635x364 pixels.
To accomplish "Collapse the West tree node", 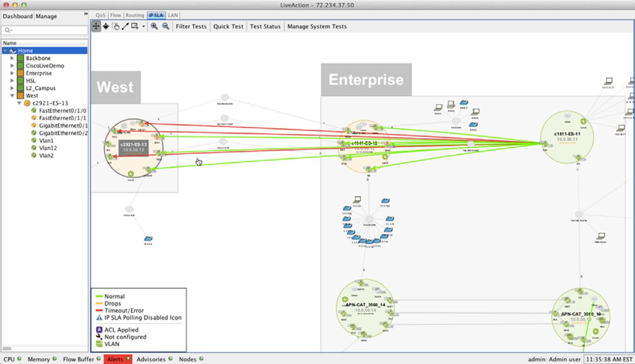I will click(x=12, y=96).
